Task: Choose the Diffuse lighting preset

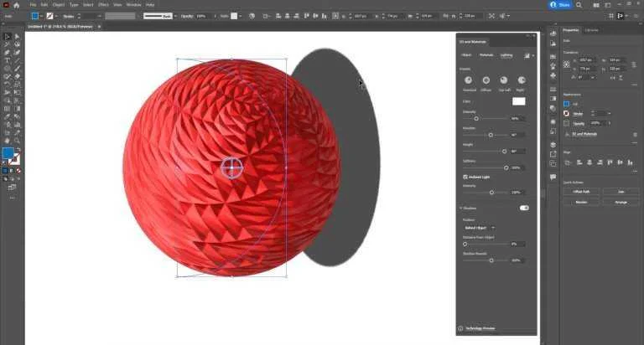Action: [x=486, y=80]
